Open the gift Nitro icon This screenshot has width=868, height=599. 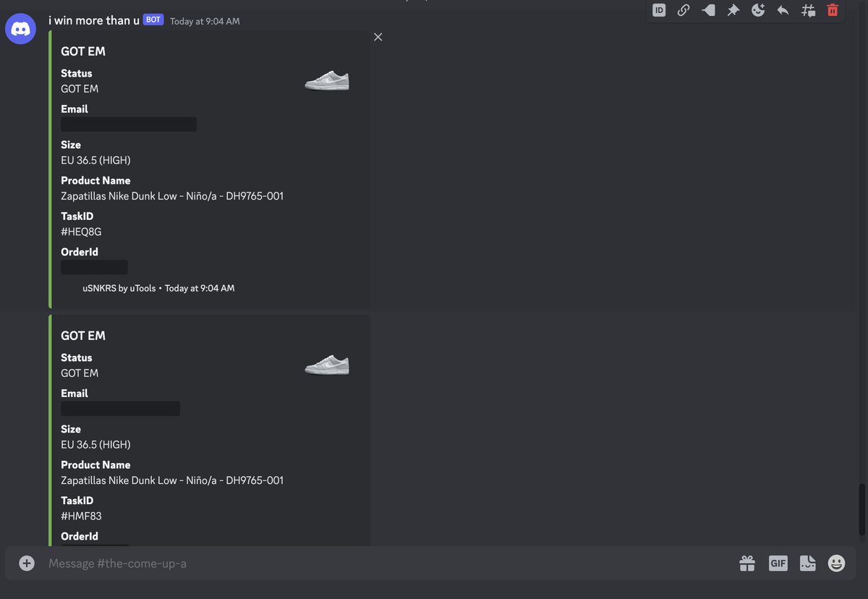pyautogui.click(x=747, y=563)
